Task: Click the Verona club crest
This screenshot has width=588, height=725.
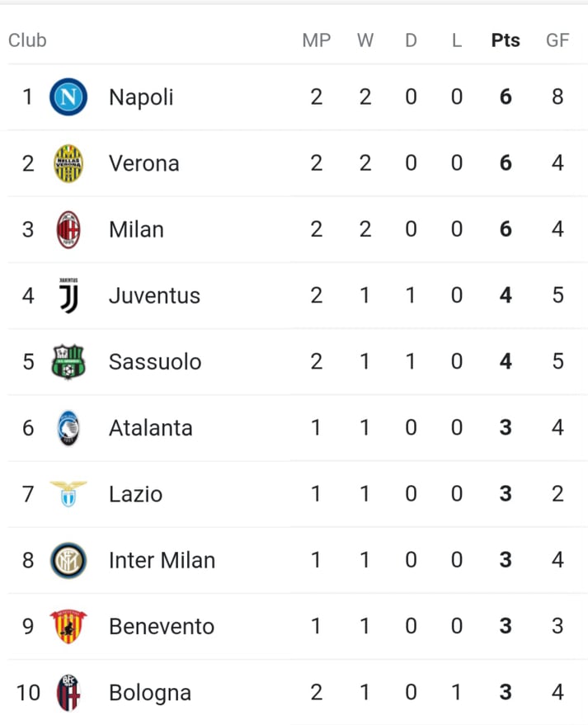Action: point(68,163)
